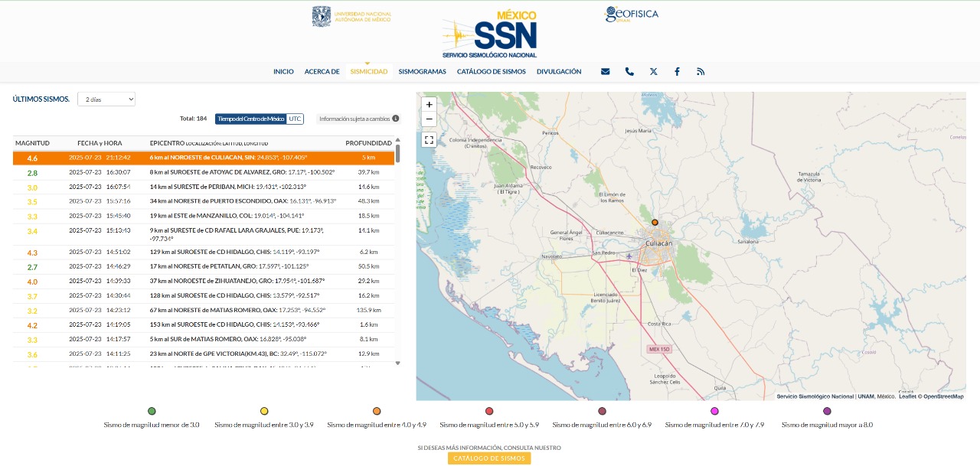
Task: Click the MAGNITUD column header
Action: coord(32,143)
